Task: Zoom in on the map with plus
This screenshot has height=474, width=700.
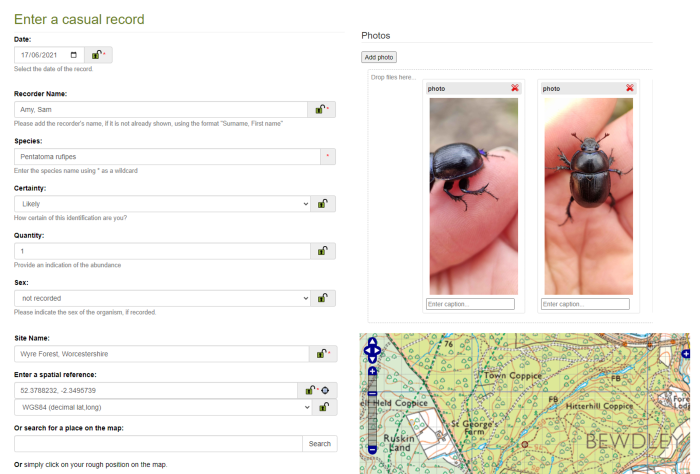Action: [372, 372]
